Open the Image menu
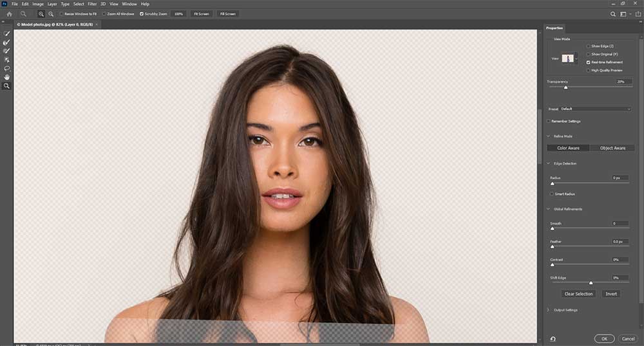Screen dimensions: 644x346 pyautogui.click(x=38, y=4)
